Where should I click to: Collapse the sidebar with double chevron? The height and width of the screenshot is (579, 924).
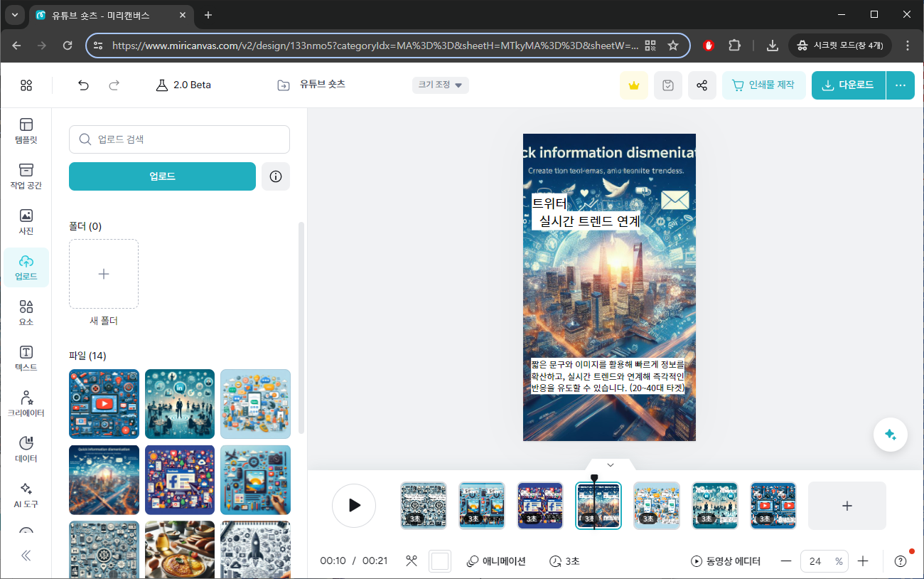click(26, 556)
